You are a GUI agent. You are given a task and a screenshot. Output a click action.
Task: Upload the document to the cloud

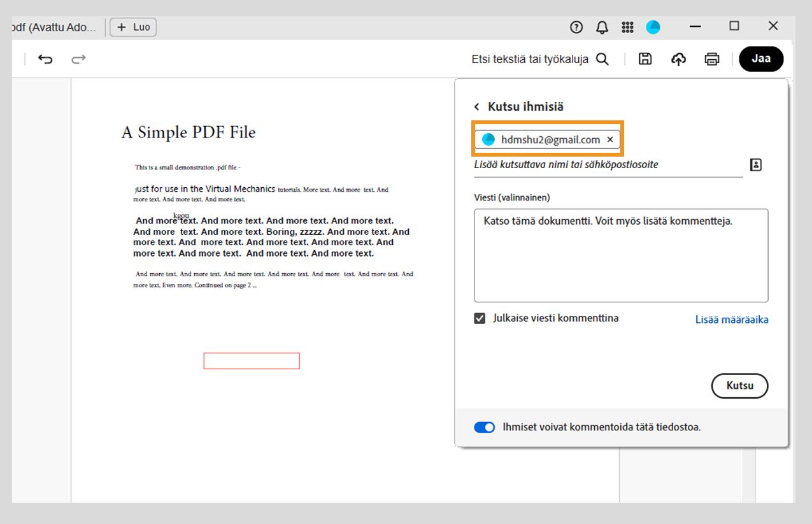pos(678,58)
